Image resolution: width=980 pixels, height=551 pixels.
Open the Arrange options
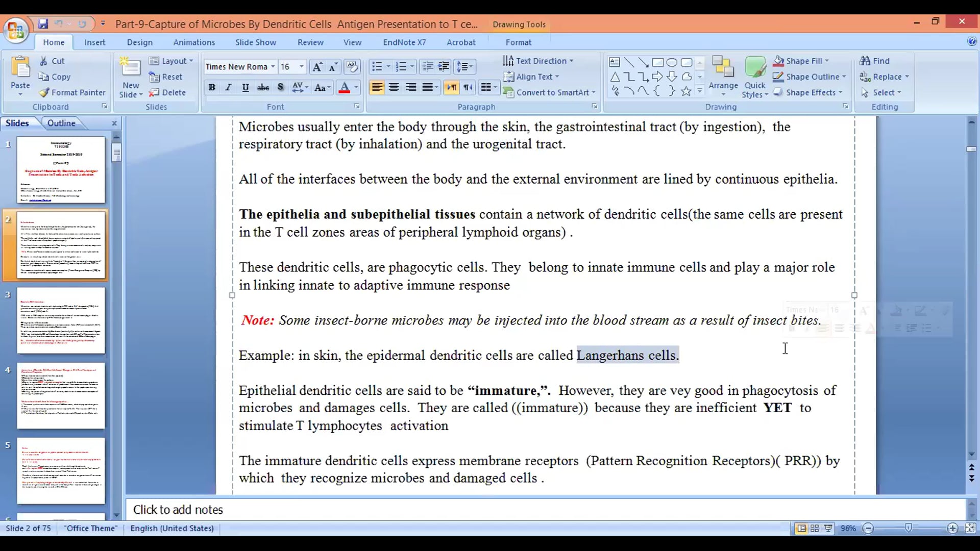723,77
